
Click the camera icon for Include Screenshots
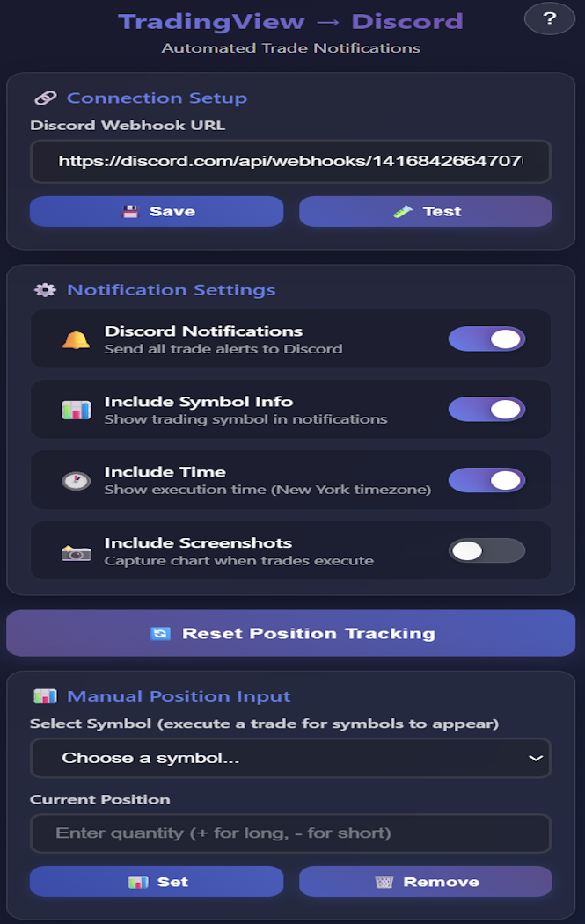click(x=76, y=551)
